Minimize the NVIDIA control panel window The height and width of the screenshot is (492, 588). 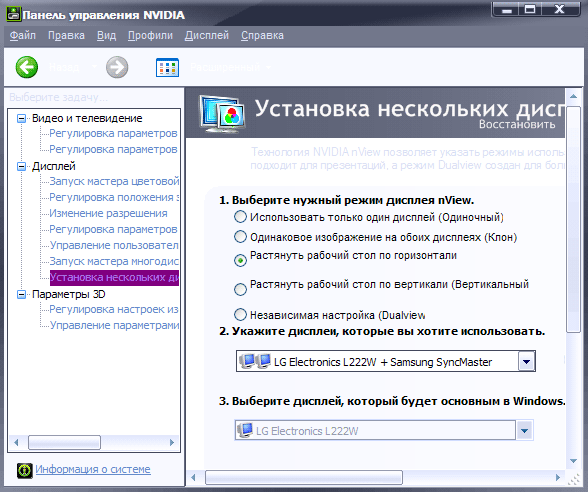point(507,9)
